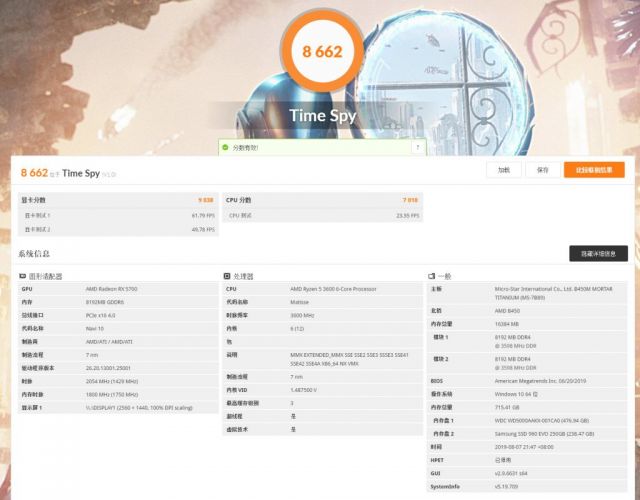Image resolution: width=640 pixels, height=500 pixels.
Task: Click the green score valid check icon
Action: (x=225, y=147)
